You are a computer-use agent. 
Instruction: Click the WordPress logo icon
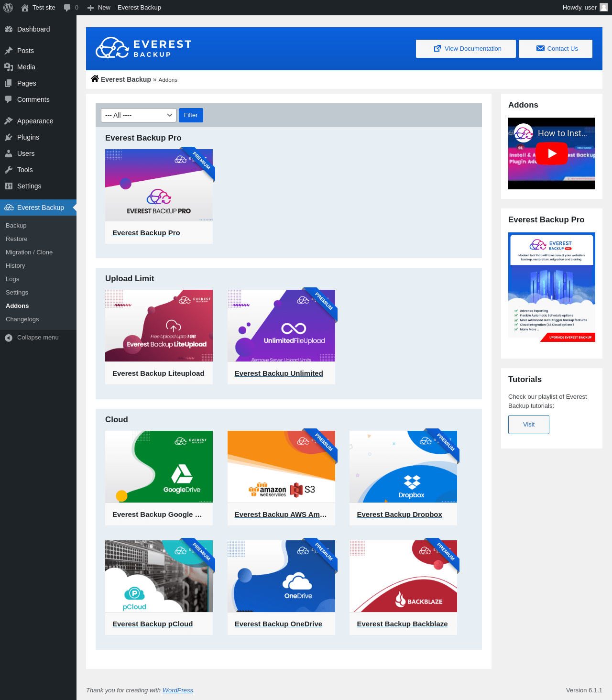click(x=8, y=8)
